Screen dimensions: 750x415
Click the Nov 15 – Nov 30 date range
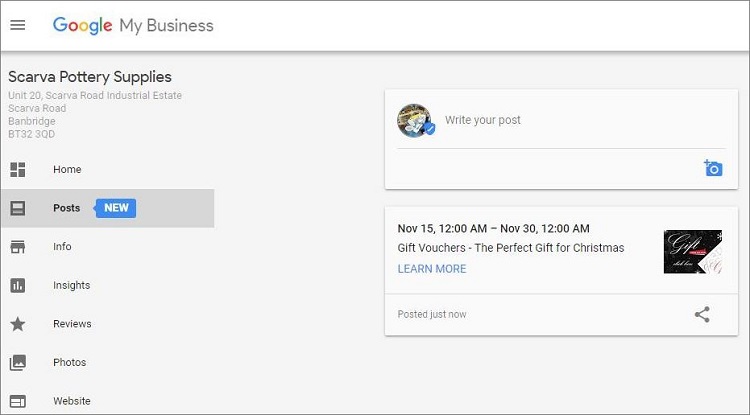coord(494,229)
